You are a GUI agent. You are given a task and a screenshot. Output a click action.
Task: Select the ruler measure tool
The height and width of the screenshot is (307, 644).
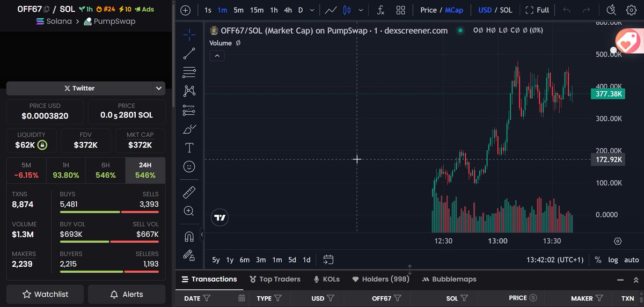(189, 192)
